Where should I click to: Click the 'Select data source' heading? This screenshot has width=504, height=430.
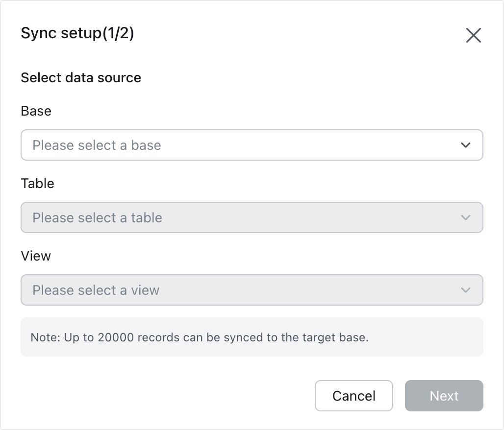click(x=80, y=77)
